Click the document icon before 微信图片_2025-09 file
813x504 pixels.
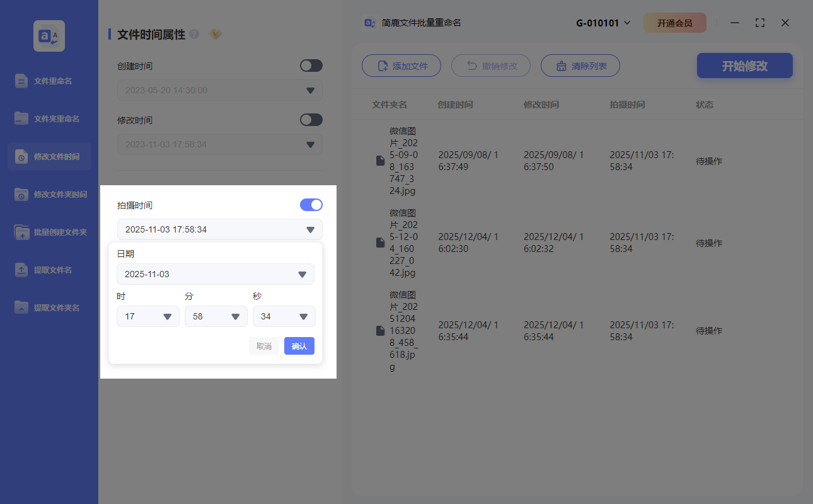pos(379,160)
